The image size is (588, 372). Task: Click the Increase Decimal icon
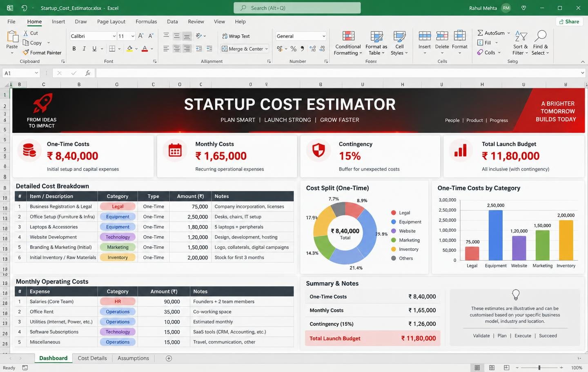313,49
